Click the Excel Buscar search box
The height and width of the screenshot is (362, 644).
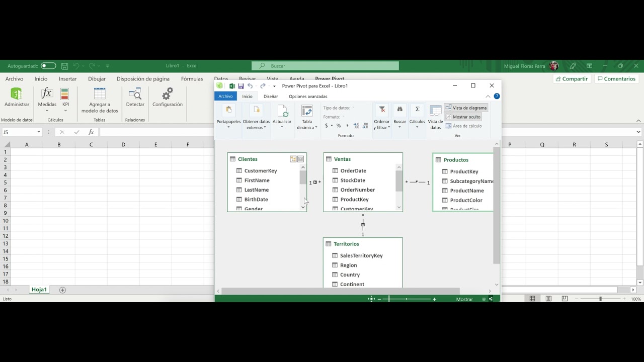[x=325, y=66]
